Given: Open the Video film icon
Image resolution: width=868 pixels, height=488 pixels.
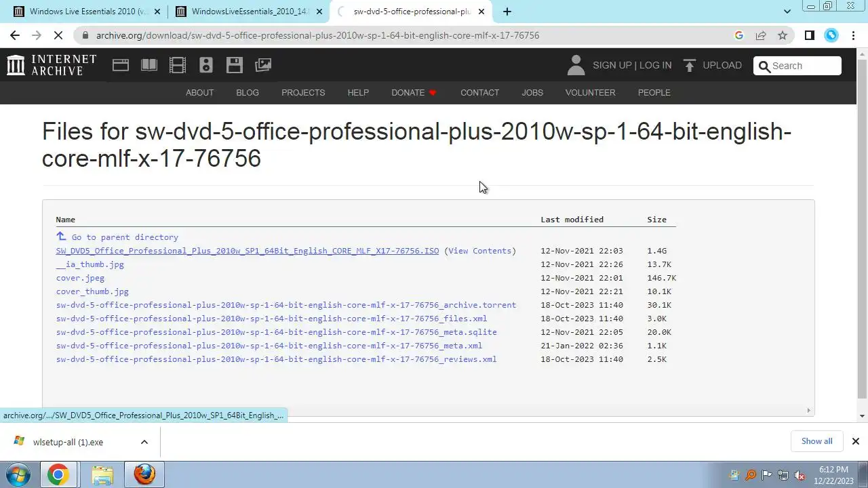Looking at the screenshot, I should pyautogui.click(x=178, y=65).
